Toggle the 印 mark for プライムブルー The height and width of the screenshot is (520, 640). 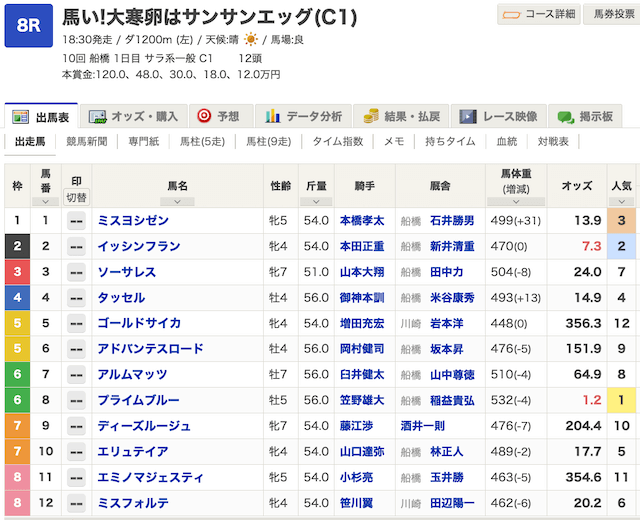(76, 400)
